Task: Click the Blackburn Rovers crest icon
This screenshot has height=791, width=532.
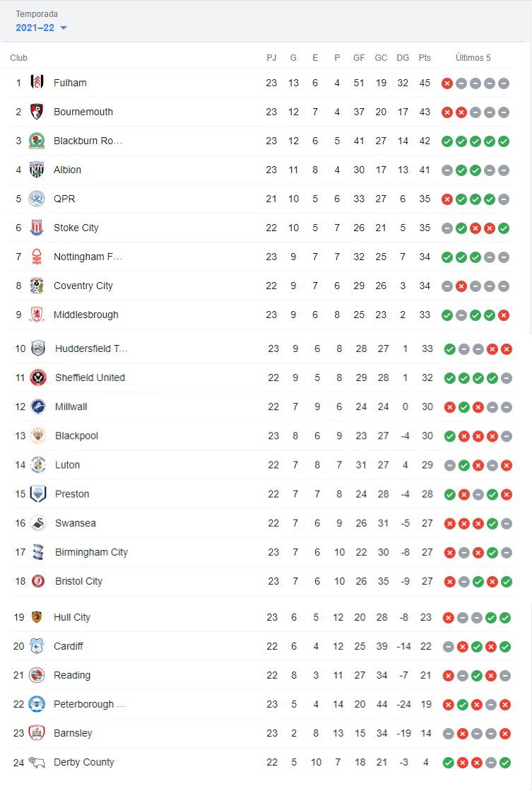Action: pyautogui.click(x=37, y=141)
